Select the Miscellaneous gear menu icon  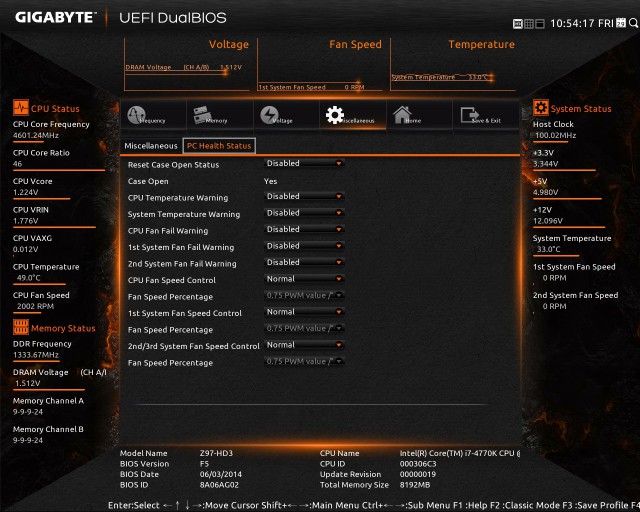pos(335,115)
